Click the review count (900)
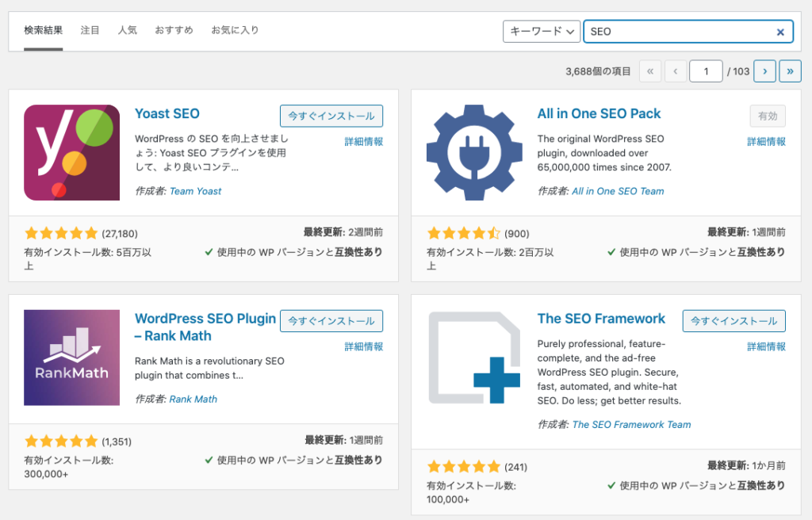 (517, 234)
